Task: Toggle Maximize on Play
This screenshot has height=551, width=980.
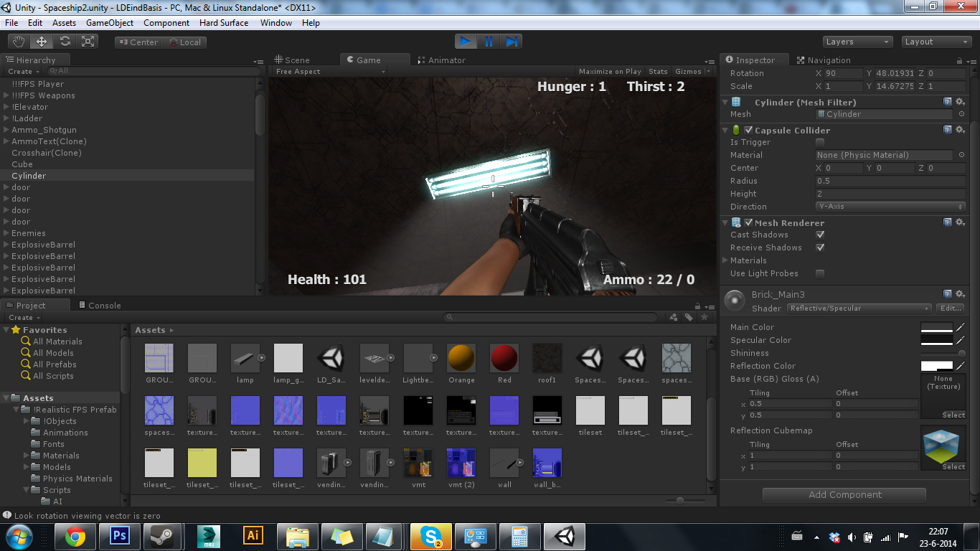Action: coord(610,72)
